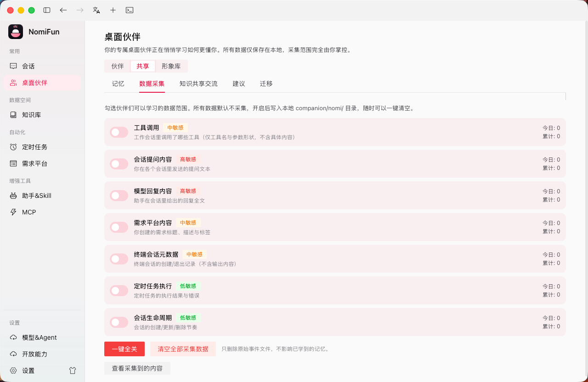
Task: Click 查看采集到的内容 button
Action: coord(137,368)
